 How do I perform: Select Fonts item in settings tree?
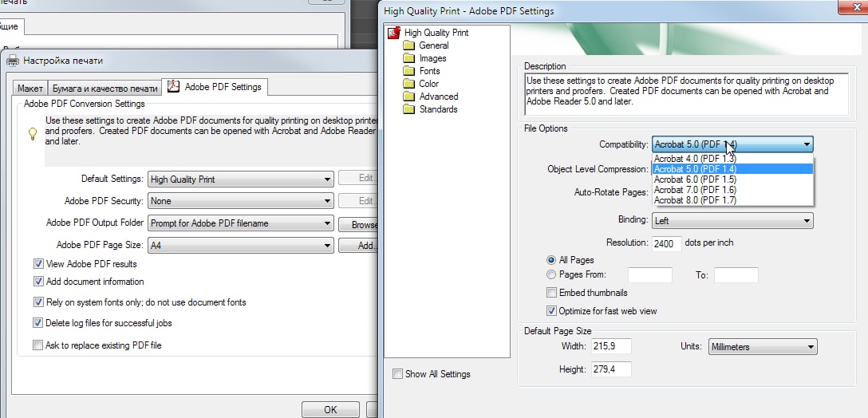click(x=429, y=71)
